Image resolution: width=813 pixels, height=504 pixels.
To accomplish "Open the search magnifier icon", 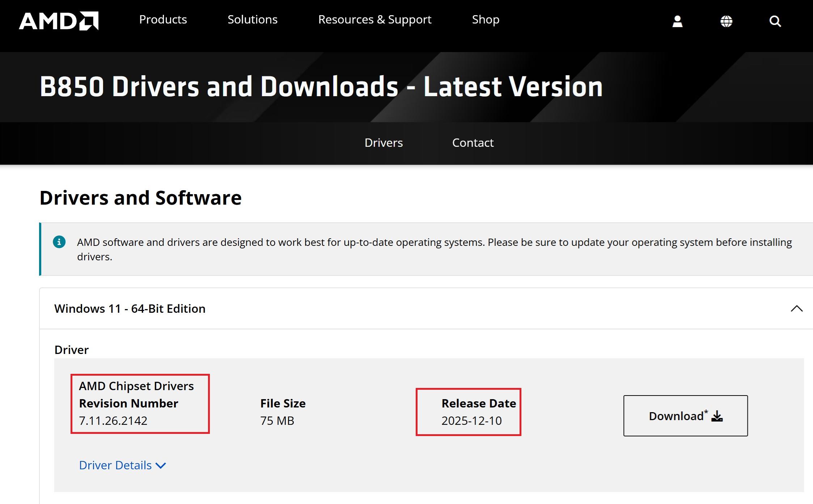I will (x=775, y=21).
